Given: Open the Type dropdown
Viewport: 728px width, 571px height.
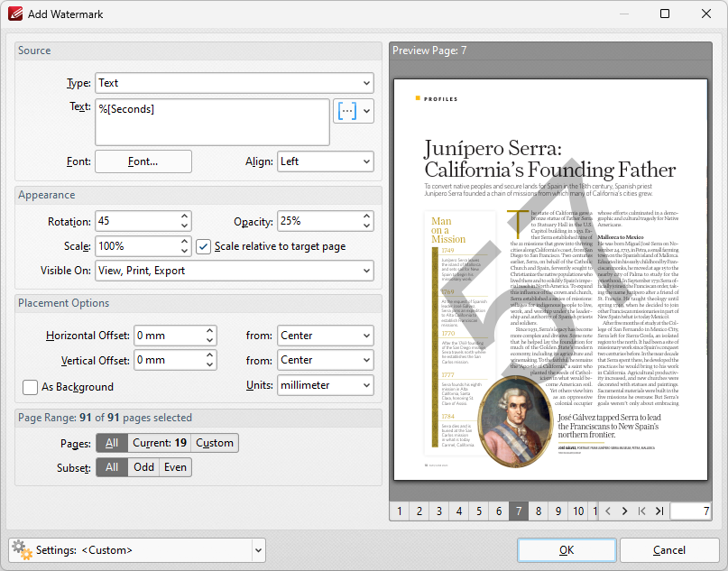Looking at the screenshot, I should coord(235,83).
